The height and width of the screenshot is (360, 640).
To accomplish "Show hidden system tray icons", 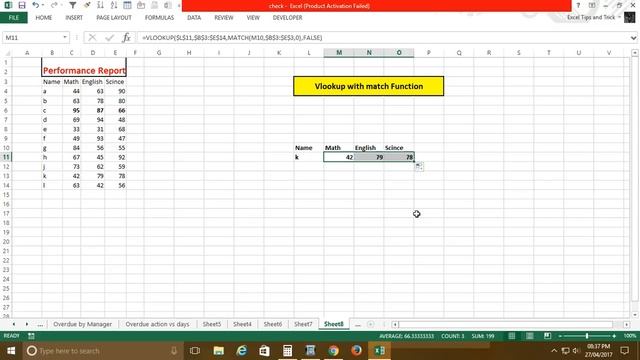I will coord(554,351).
